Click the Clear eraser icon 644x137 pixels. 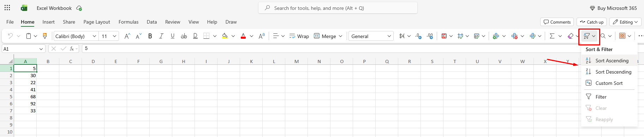pyautogui.click(x=570, y=36)
